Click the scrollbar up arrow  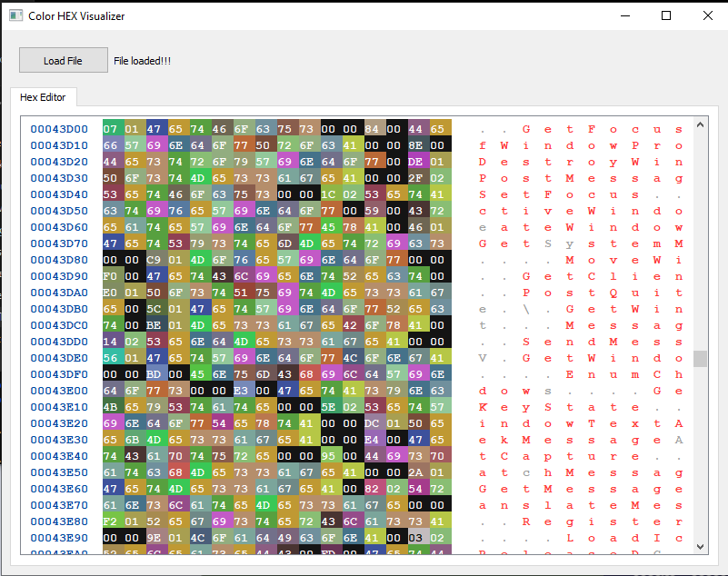(x=700, y=124)
